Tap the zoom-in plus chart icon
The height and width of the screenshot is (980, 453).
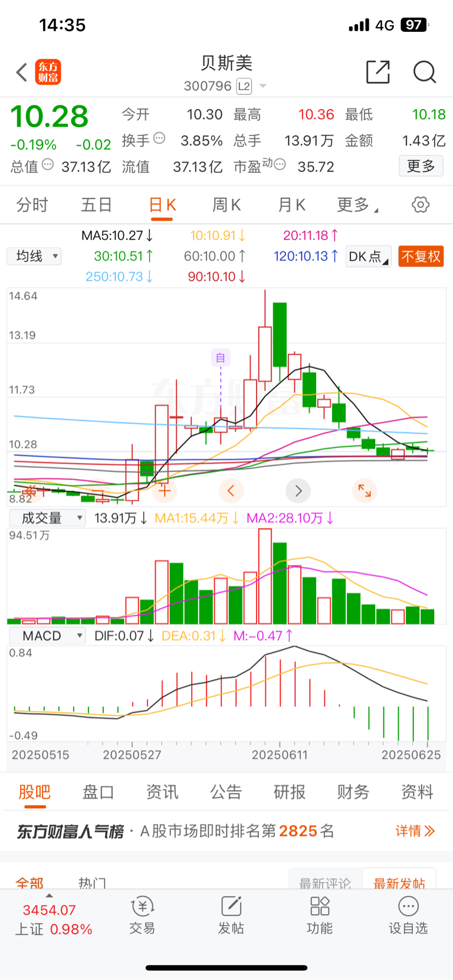[x=165, y=490]
